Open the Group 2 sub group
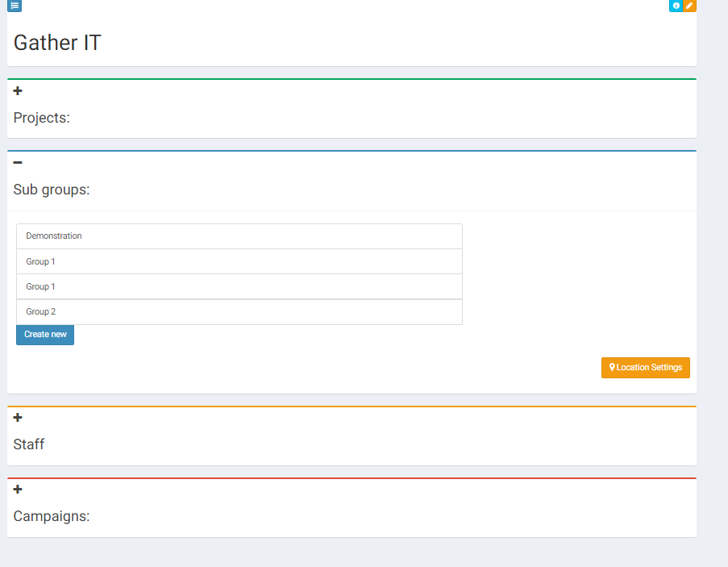 [x=40, y=312]
